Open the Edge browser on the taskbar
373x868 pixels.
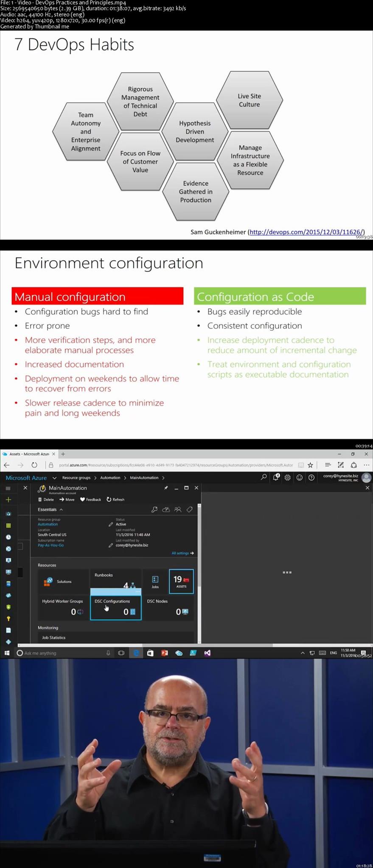(x=136, y=653)
